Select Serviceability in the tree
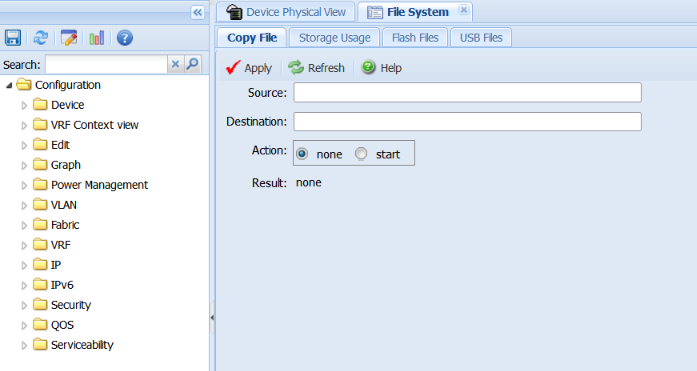The width and height of the screenshot is (697, 371). [x=82, y=345]
